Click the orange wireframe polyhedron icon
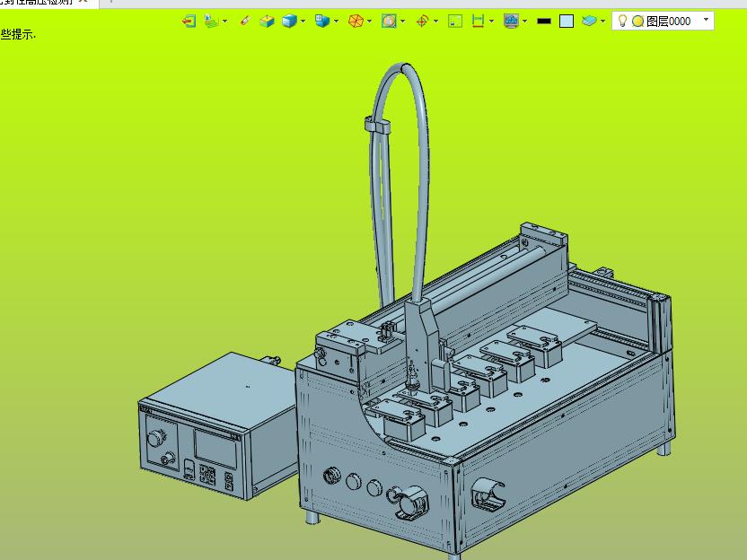Screen dimensions: 747x560 (x=356, y=21)
